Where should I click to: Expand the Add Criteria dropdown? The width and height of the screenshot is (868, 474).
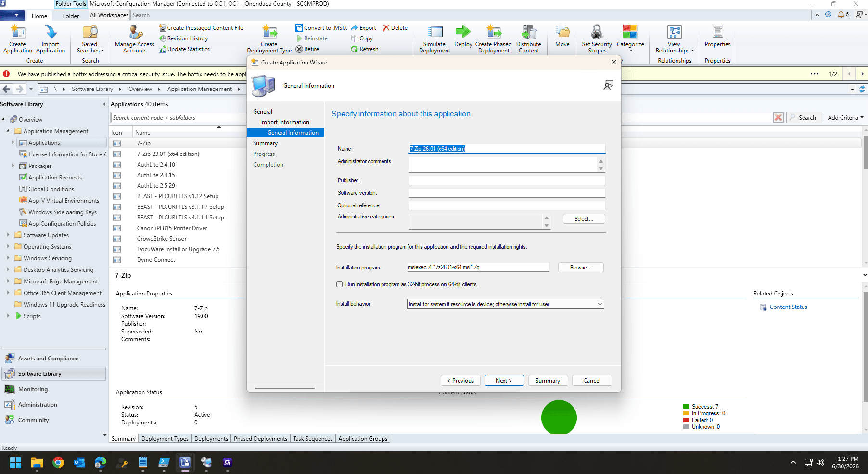point(845,117)
